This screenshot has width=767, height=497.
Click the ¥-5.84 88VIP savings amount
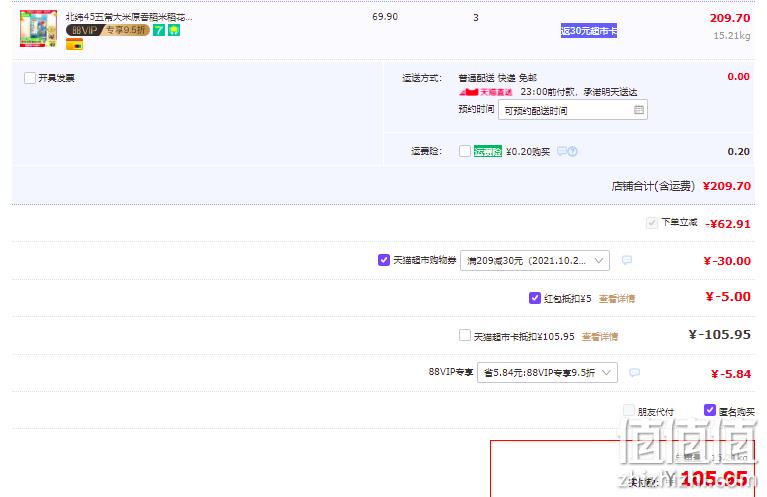pyautogui.click(x=730, y=374)
